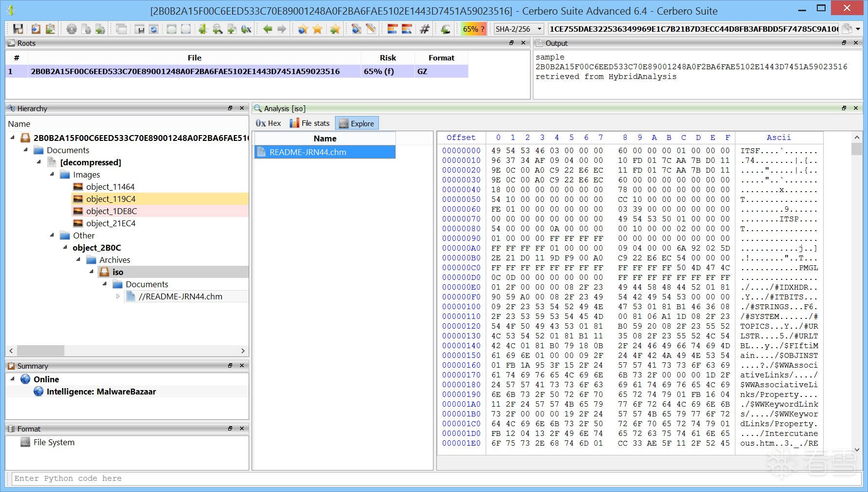Click the hex view vertical scrollbar thumb

click(857, 149)
